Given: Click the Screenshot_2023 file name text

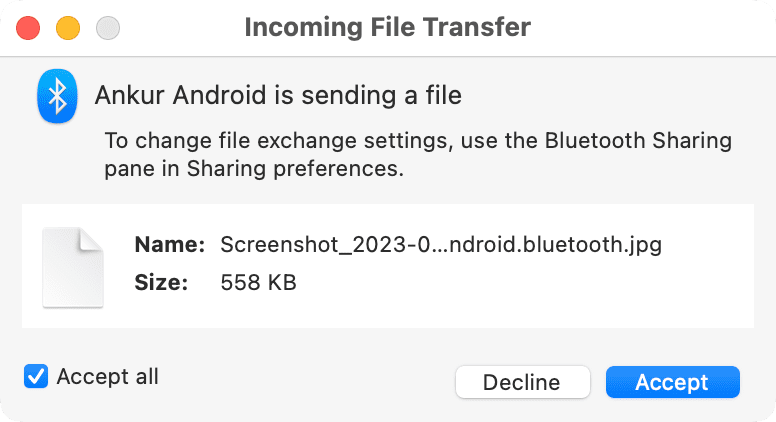Looking at the screenshot, I should tap(441, 244).
